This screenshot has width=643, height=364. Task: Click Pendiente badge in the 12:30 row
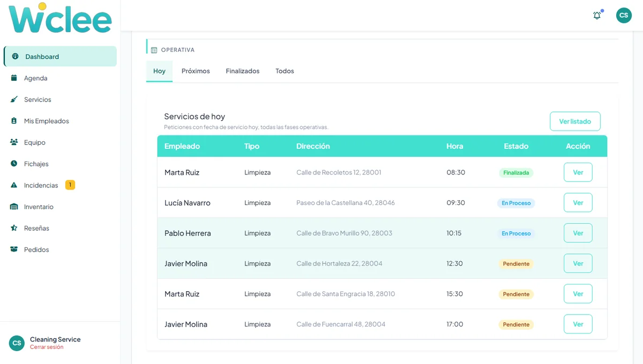[516, 264]
